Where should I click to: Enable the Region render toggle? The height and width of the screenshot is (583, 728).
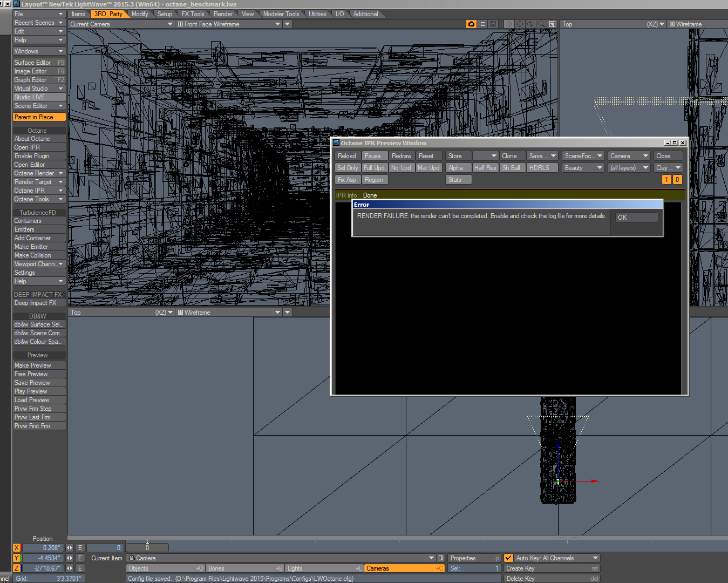click(375, 180)
